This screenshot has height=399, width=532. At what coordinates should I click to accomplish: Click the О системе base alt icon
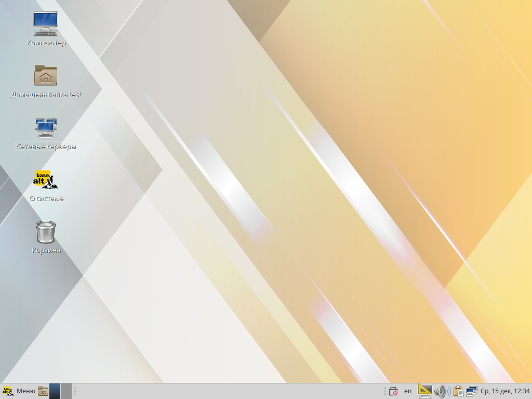click(46, 180)
